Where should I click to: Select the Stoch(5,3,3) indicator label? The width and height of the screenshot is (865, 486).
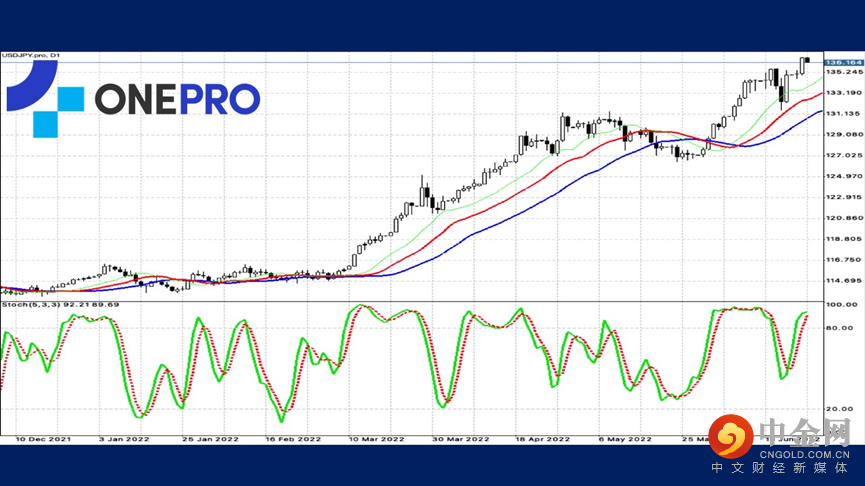click(60, 305)
